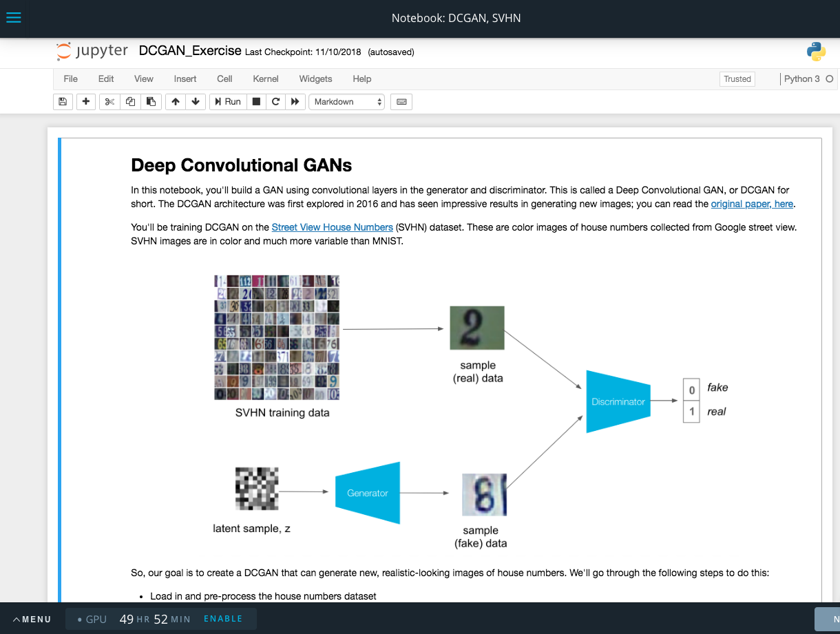Open the cell type dropdown showing Markdown
The width and height of the screenshot is (840, 634).
(x=348, y=101)
